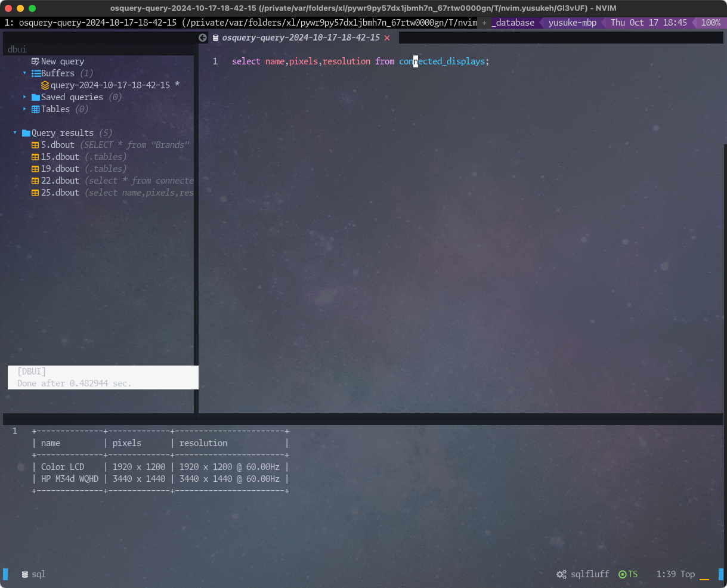Click the Saved queries label
727x588 pixels.
click(x=72, y=97)
